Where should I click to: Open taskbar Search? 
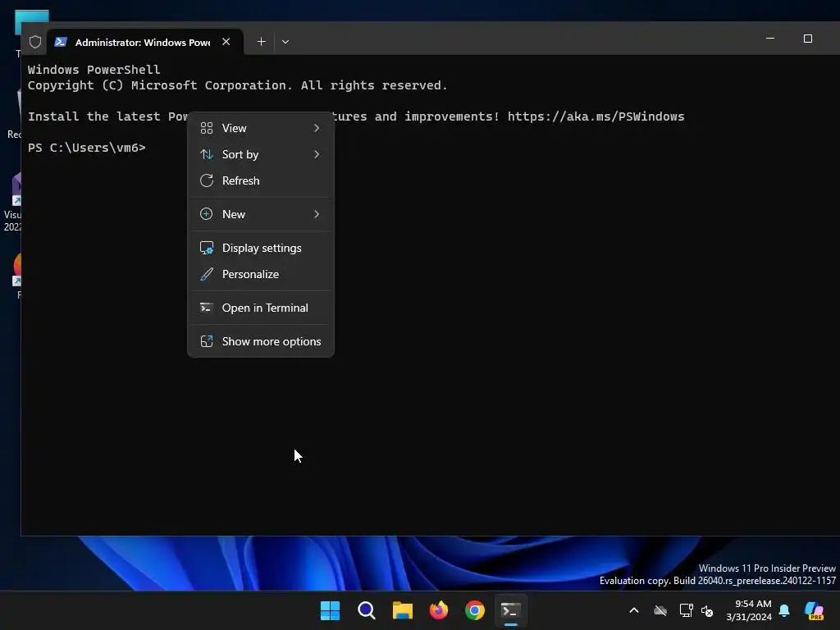coord(367,610)
